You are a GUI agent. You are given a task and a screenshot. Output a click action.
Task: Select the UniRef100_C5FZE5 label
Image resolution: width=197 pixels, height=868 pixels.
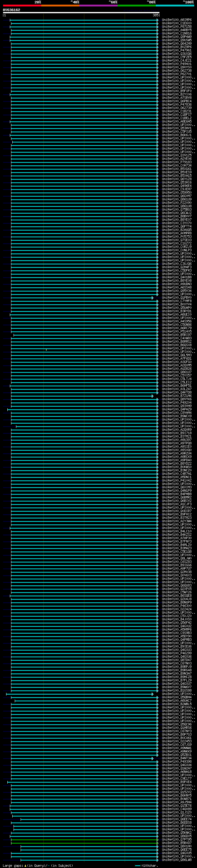coord(177,57)
